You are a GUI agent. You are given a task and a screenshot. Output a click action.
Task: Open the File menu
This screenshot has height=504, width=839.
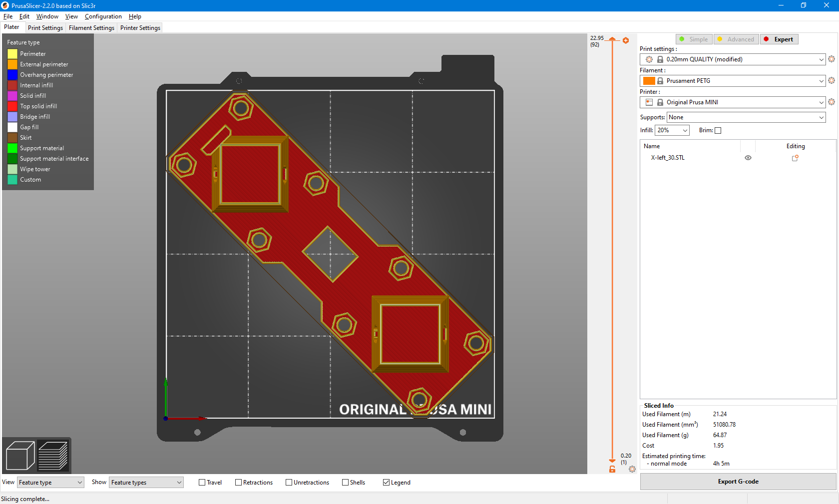click(8, 16)
